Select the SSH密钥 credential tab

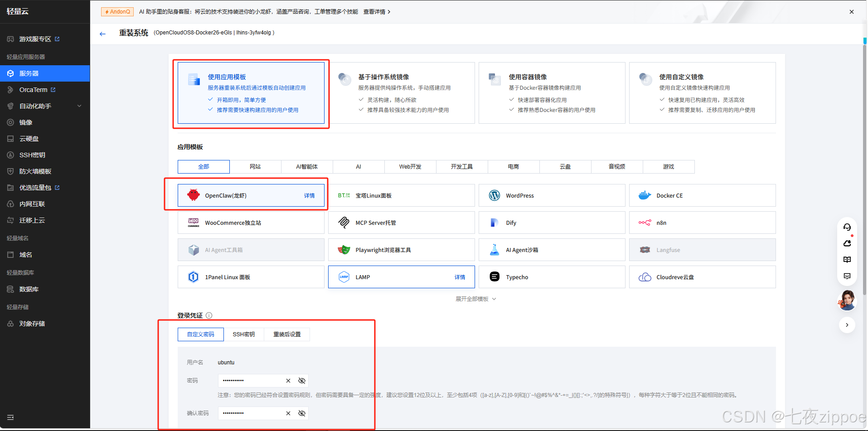point(244,334)
